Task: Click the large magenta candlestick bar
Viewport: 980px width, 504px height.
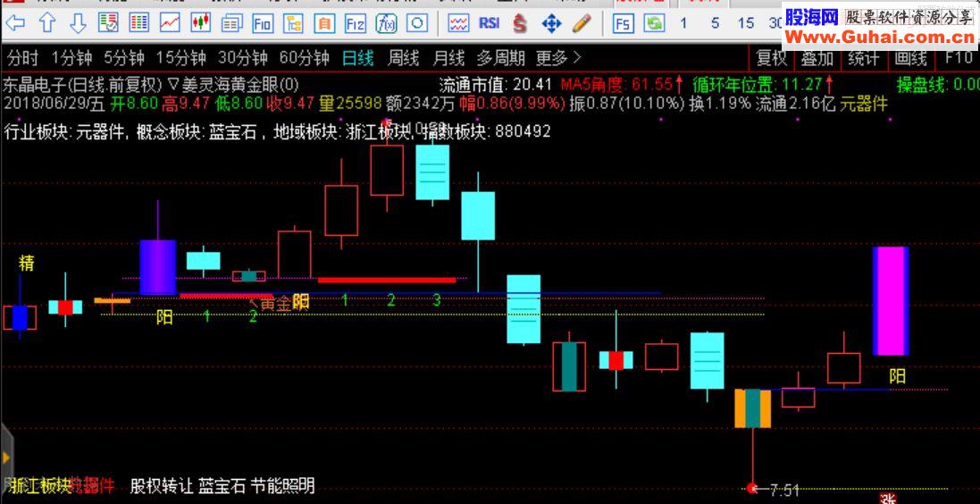Action: point(890,301)
